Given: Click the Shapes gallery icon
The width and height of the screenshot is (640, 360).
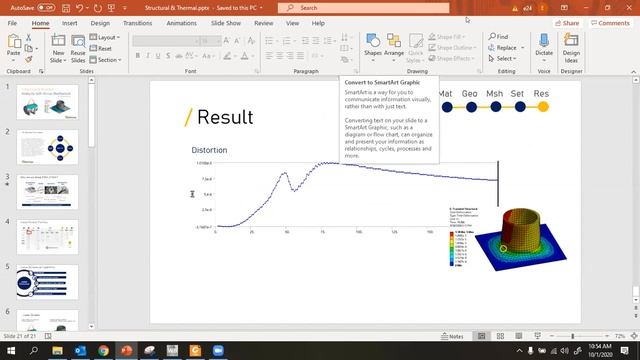Looking at the screenshot, I should click(x=373, y=41).
